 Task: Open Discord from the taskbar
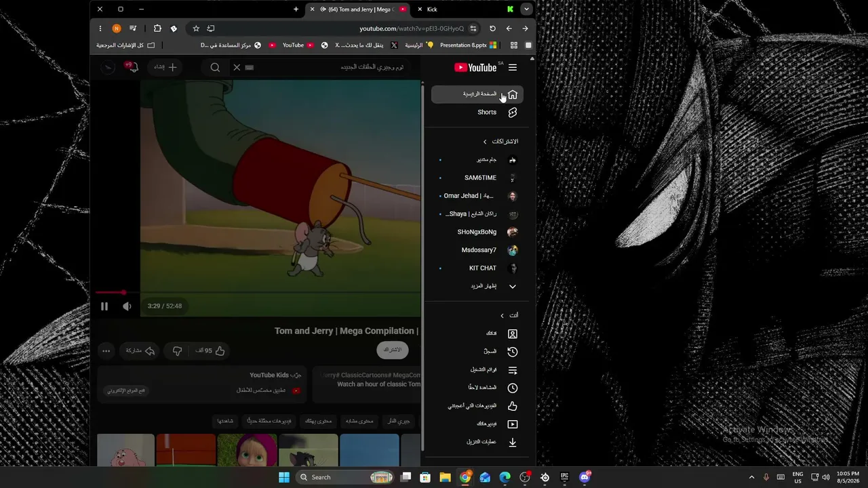pos(585,477)
